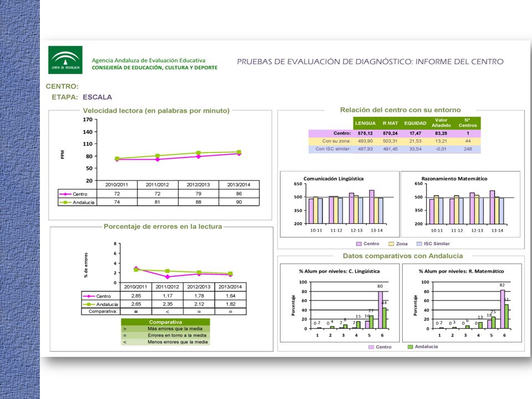Click the Consejería de Educación, Cultura y Deporte line
532x399 pixels.
(155, 68)
